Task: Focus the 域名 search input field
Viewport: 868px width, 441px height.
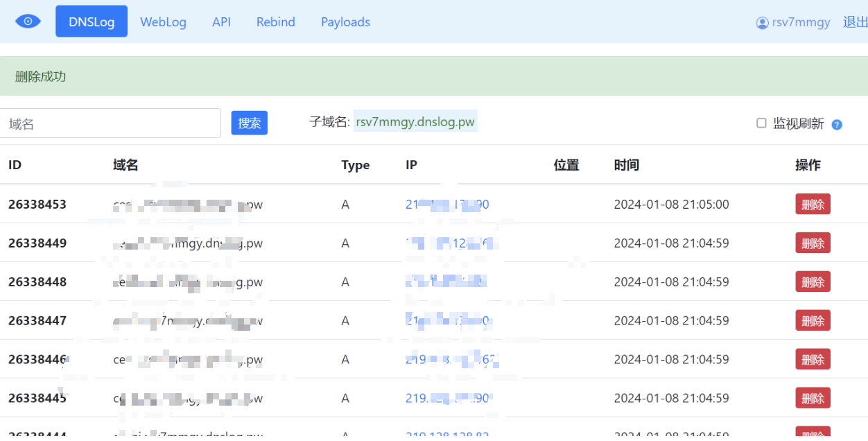Action: click(110, 123)
